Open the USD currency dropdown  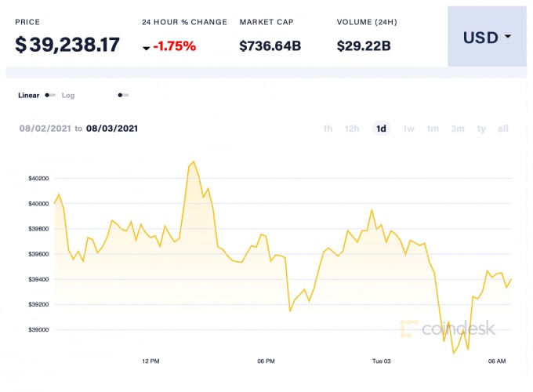pos(487,37)
